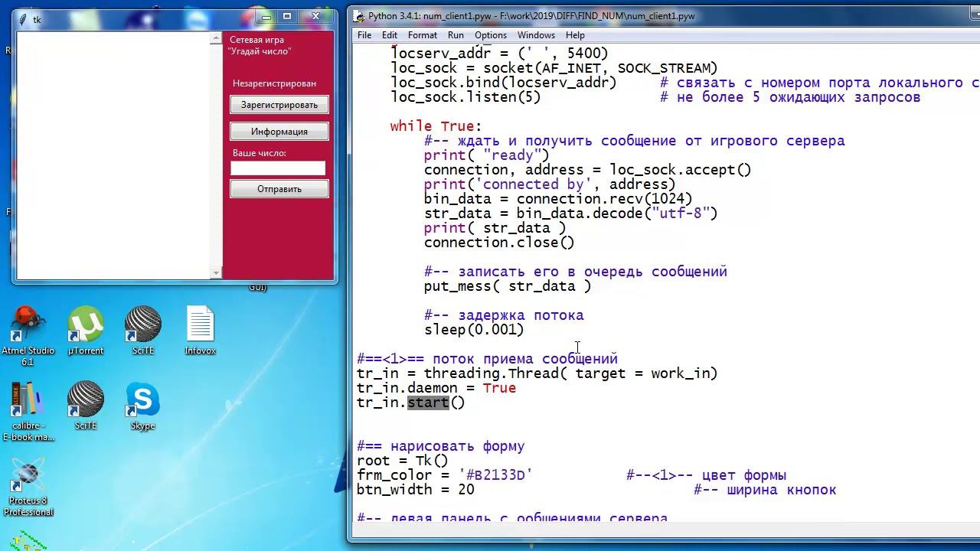
Task: Open the Proteus 8 Professional shortcut
Action: tap(28, 488)
